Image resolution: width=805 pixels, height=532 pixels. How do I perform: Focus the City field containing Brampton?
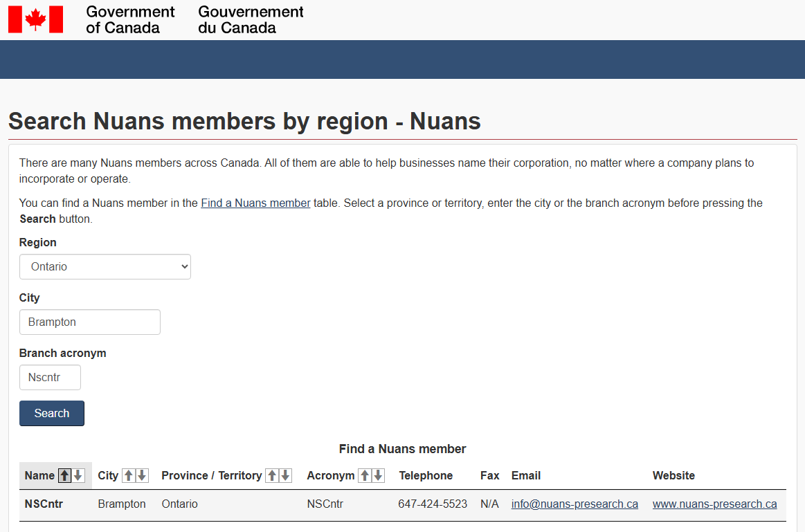click(90, 322)
